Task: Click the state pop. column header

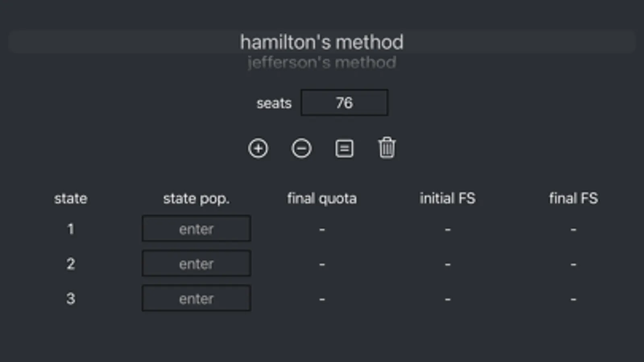Action: pos(196,198)
